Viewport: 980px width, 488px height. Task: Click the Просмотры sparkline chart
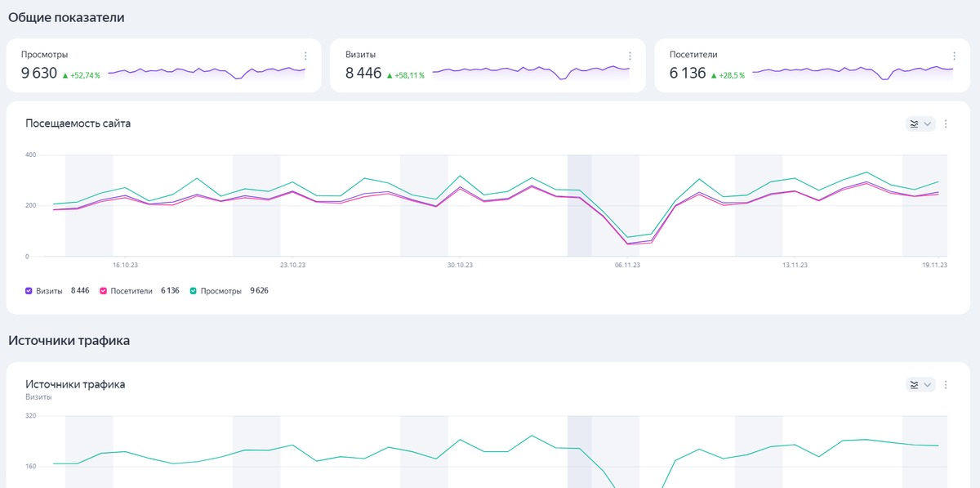point(207,72)
